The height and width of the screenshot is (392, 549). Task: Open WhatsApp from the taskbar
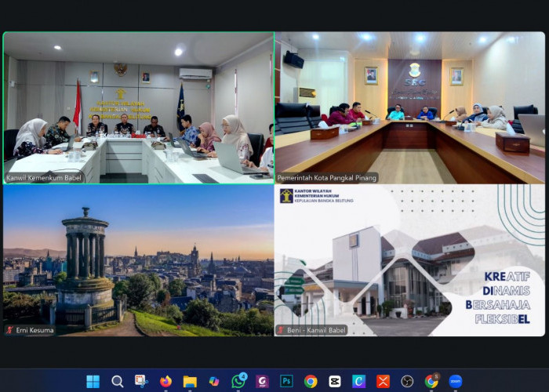[x=238, y=381]
